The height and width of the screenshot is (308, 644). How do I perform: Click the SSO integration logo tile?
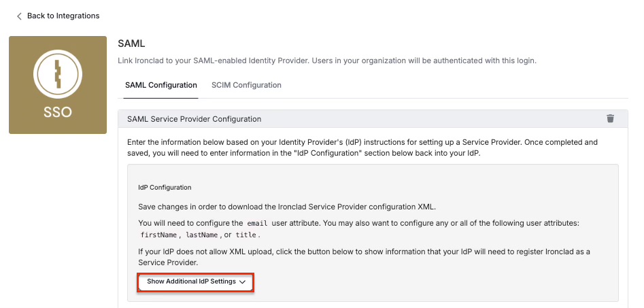point(58,85)
